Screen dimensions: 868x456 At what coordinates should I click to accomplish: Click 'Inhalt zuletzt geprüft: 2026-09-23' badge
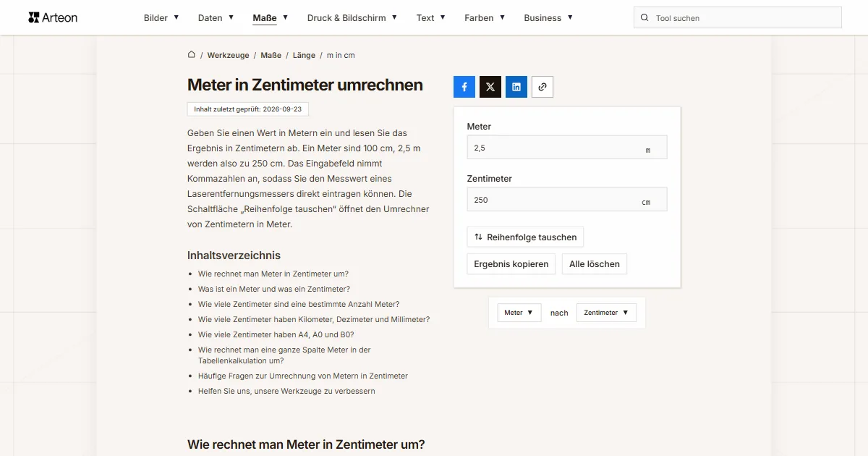tap(248, 109)
